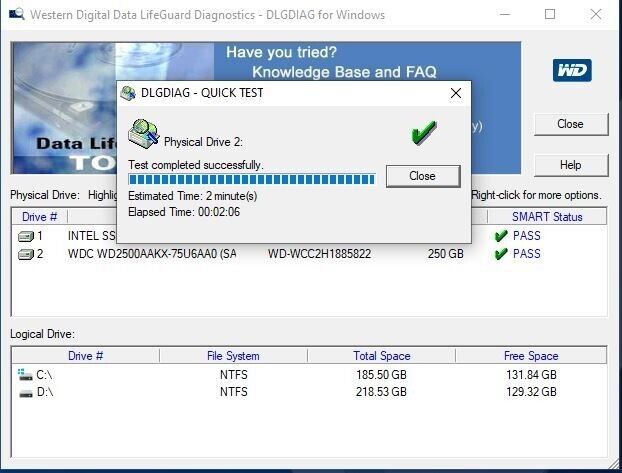Click the Quick Test dialog title icon

(129, 93)
